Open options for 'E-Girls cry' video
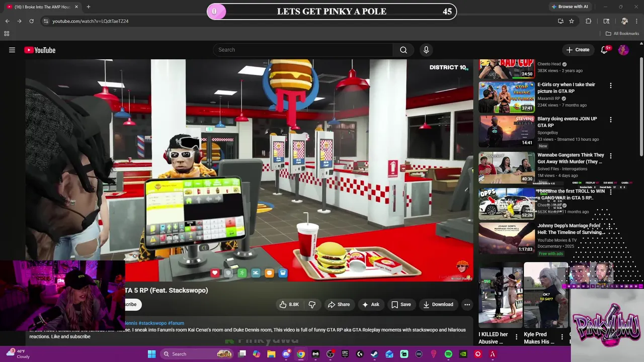644x362 pixels. click(611, 86)
